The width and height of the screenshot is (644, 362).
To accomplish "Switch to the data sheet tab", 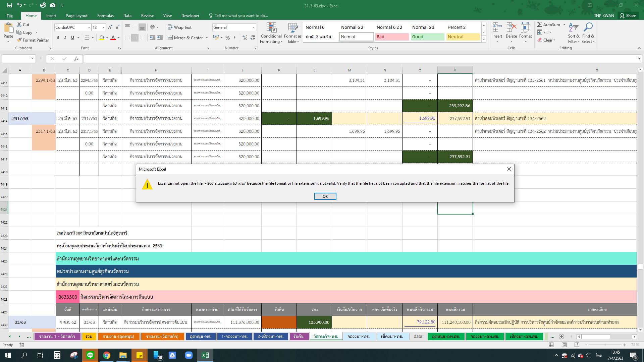I will [x=418, y=336].
